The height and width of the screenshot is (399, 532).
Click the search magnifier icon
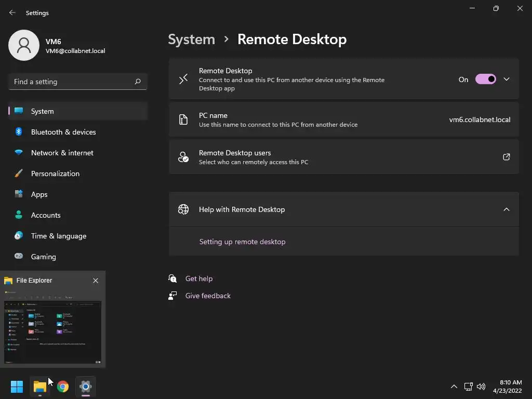(138, 82)
